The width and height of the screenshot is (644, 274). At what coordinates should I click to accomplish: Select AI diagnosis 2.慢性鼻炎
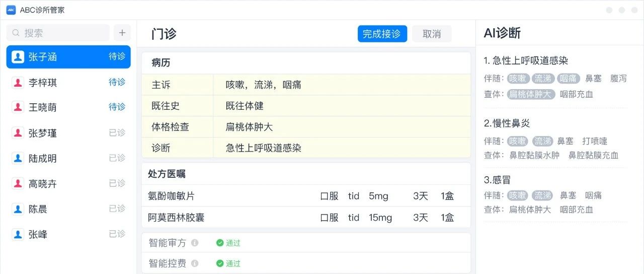(507, 123)
